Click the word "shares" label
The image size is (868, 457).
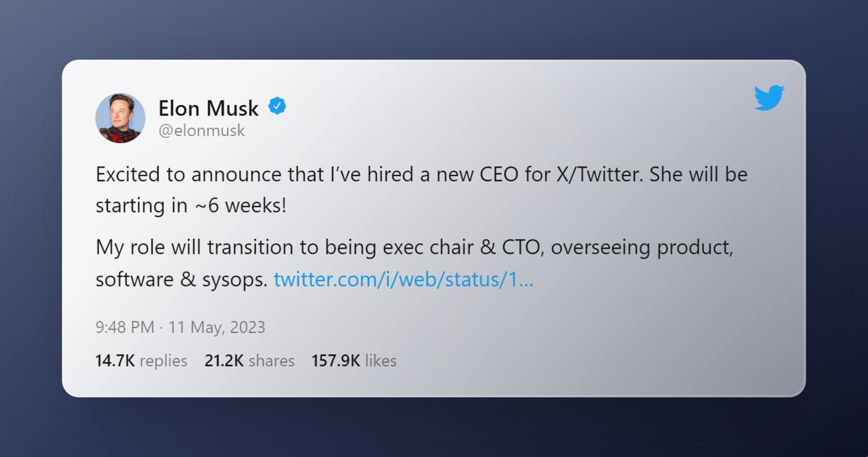coord(271,361)
